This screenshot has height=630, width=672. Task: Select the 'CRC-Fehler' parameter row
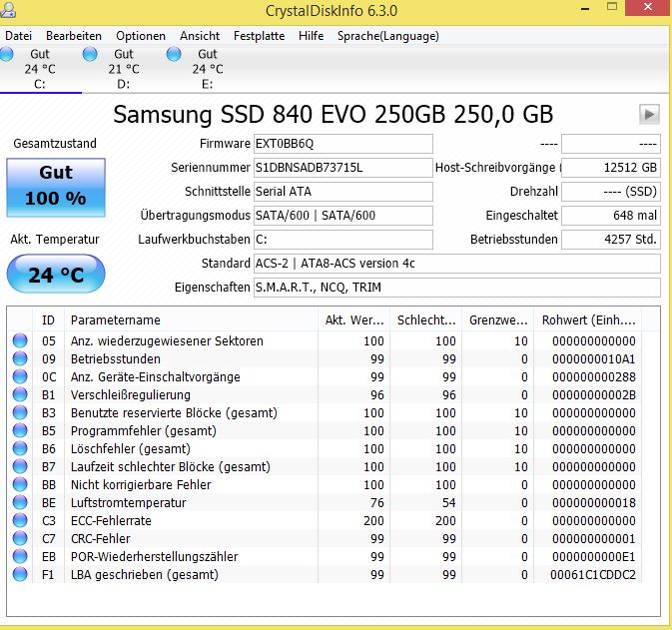coord(325,539)
